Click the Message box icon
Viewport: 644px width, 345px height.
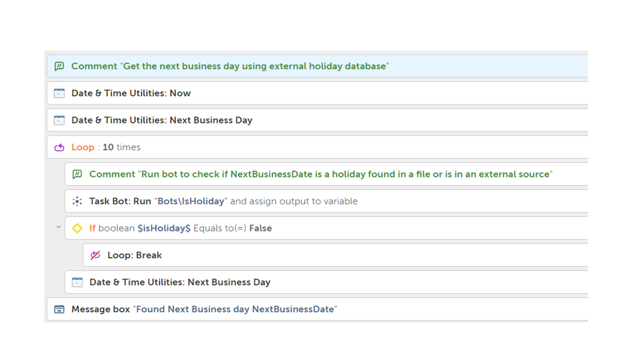59,309
